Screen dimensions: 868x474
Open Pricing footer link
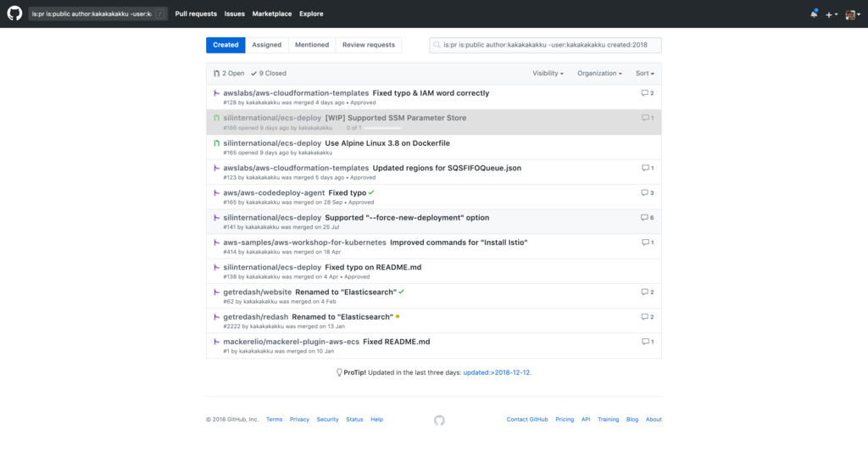565,419
